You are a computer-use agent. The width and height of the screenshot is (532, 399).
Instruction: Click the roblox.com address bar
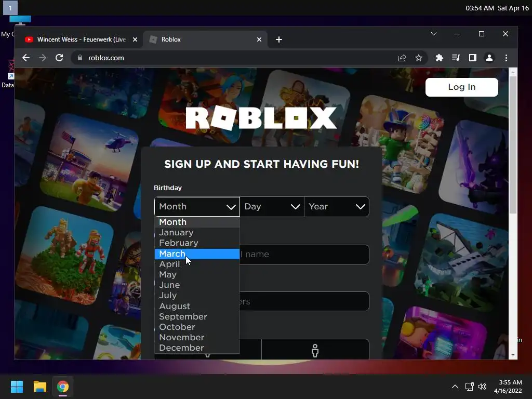pyautogui.click(x=234, y=58)
